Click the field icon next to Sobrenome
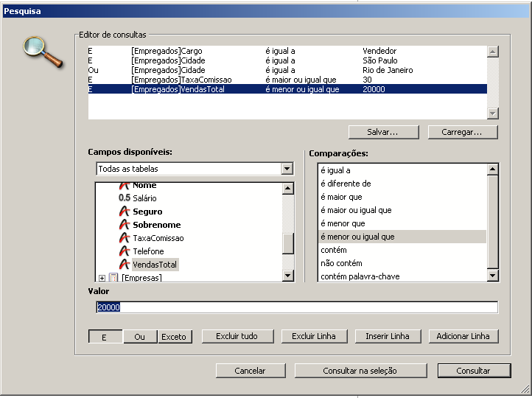Image resolution: width=532 pixels, height=398 pixels. pos(125,225)
